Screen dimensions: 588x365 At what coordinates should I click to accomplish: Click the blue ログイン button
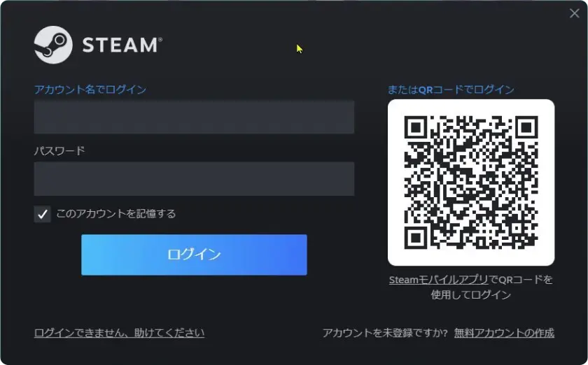point(194,255)
